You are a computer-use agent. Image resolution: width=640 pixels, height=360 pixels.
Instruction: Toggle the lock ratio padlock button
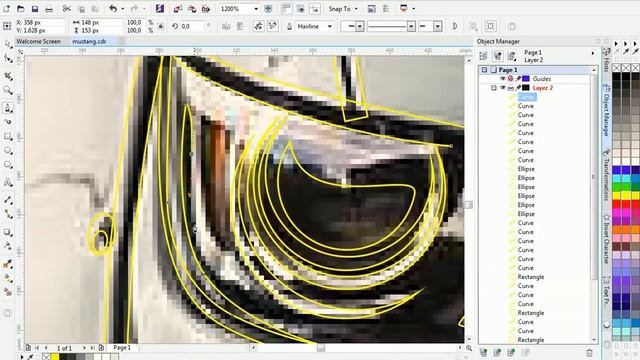pyautogui.click(x=161, y=27)
